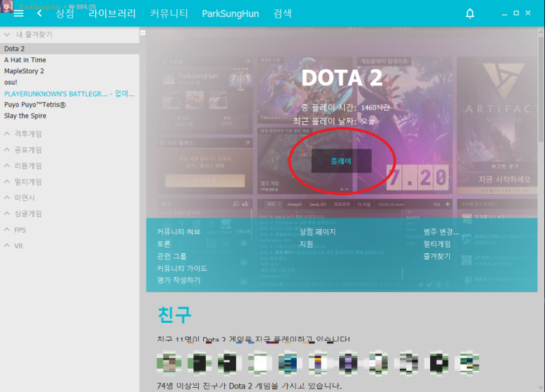Click the 플레이 button

[x=341, y=161]
